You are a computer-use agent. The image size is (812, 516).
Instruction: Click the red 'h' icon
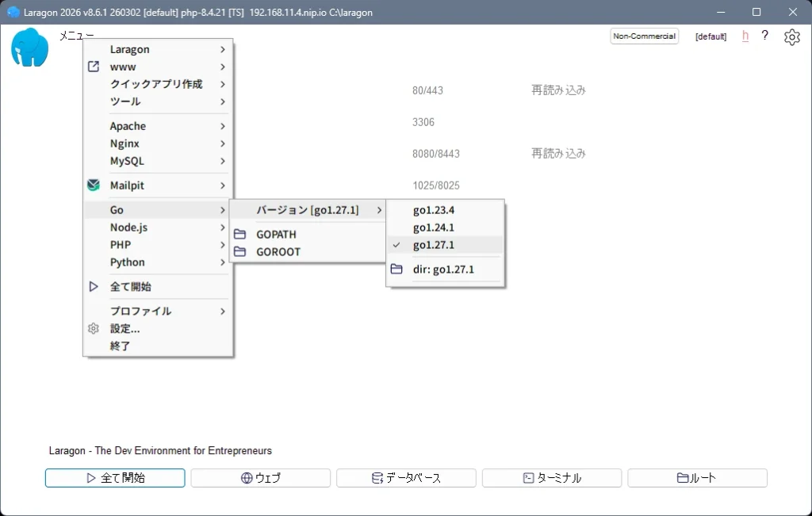(745, 36)
